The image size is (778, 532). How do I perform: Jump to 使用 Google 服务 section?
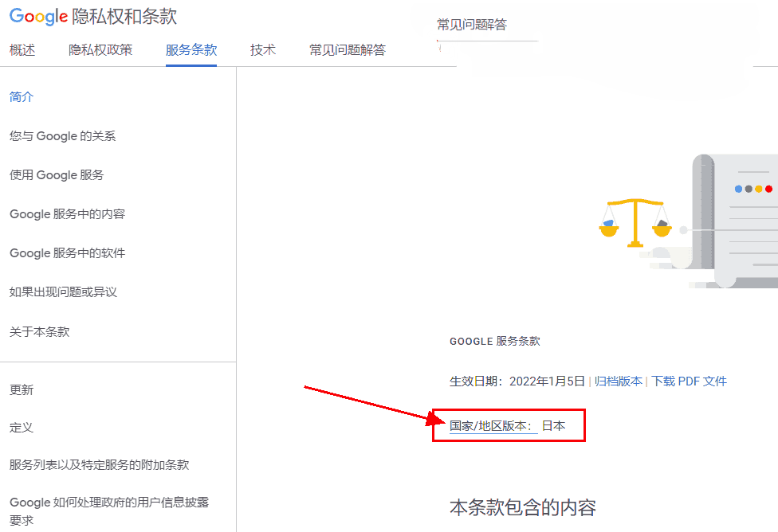[x=57, y=175]
